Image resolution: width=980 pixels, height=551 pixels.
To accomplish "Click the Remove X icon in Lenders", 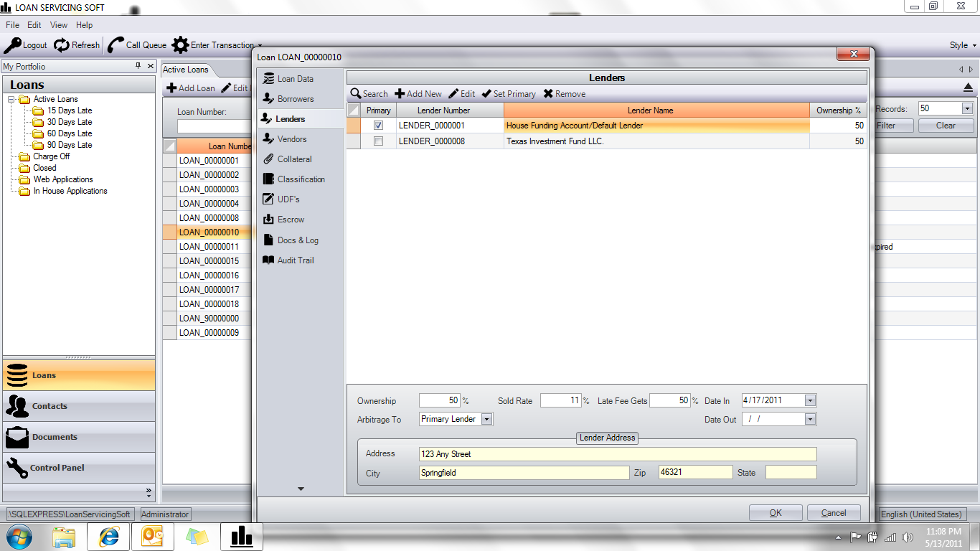I will 548,94.
